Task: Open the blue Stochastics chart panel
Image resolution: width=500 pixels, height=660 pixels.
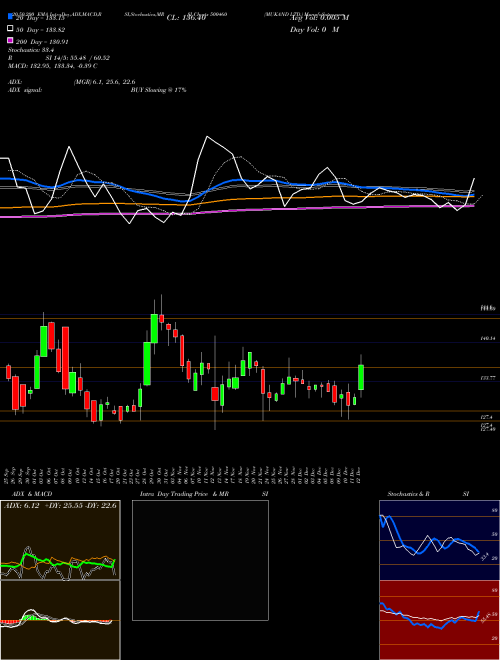Action: tap(439, 540)
